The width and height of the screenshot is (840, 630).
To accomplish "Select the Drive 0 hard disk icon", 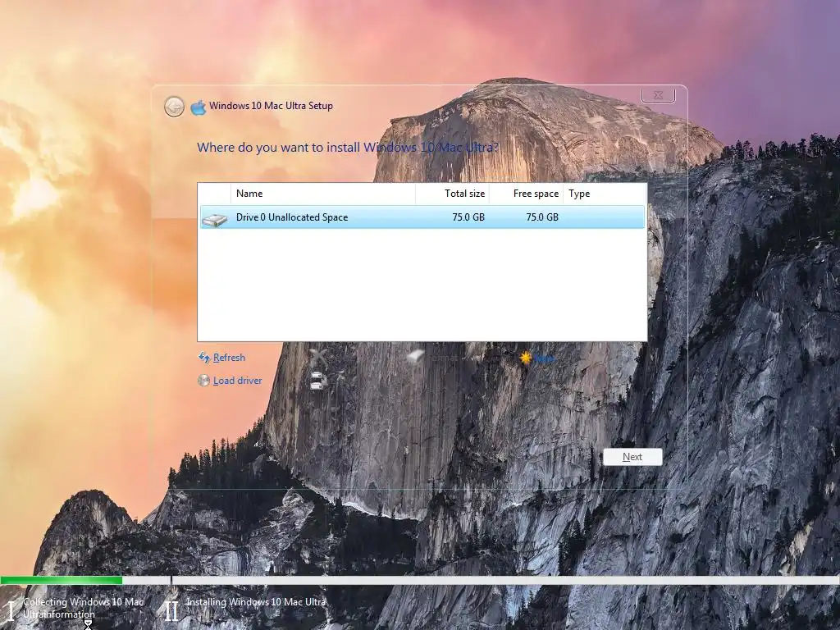I will pyautogui.click(x=215, y=218).
